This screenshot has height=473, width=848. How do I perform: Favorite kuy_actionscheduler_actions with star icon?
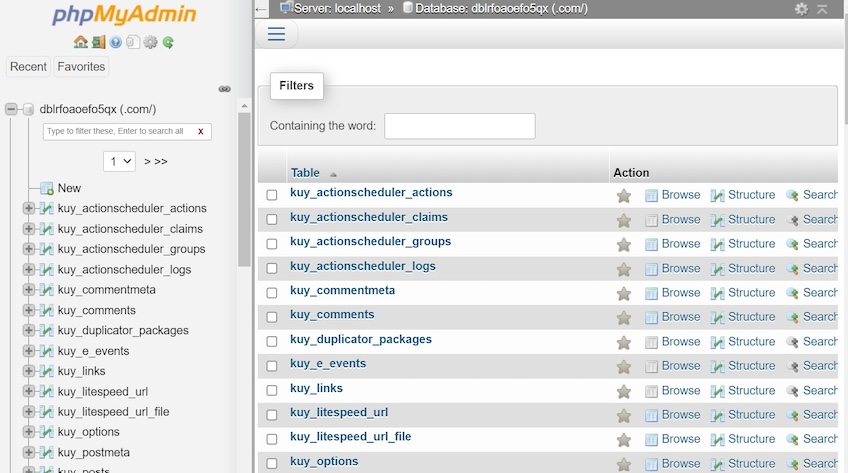(x=624, y=196)
